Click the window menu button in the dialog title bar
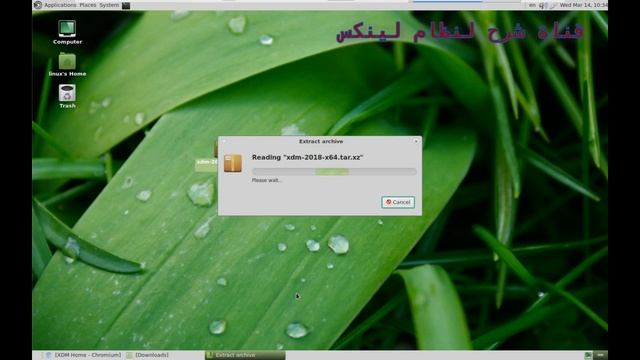Viewport: 640px width, 360px height. pos(224,141)
